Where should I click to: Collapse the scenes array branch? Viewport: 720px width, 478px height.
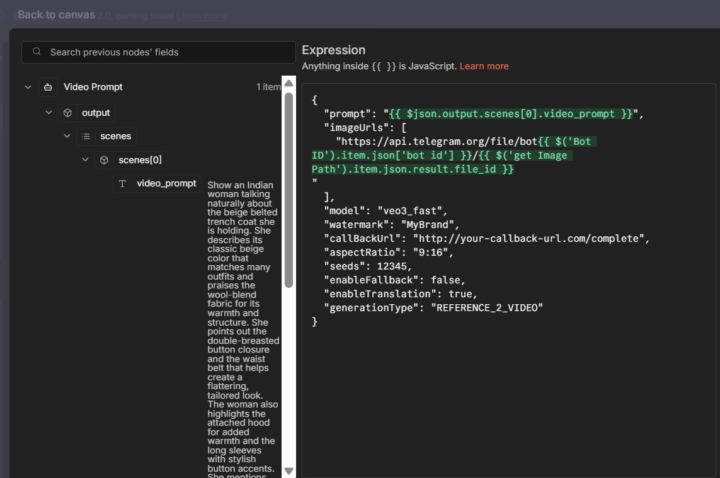[67, 136]
